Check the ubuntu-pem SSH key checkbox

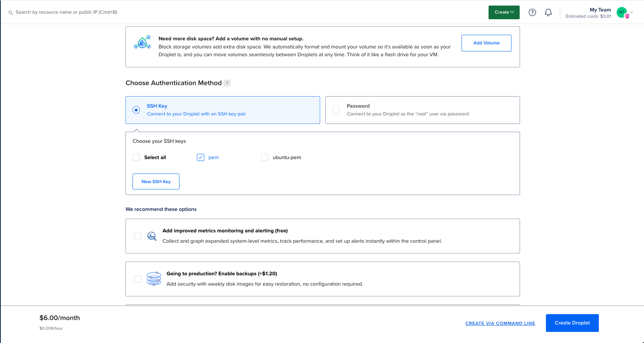265,157
